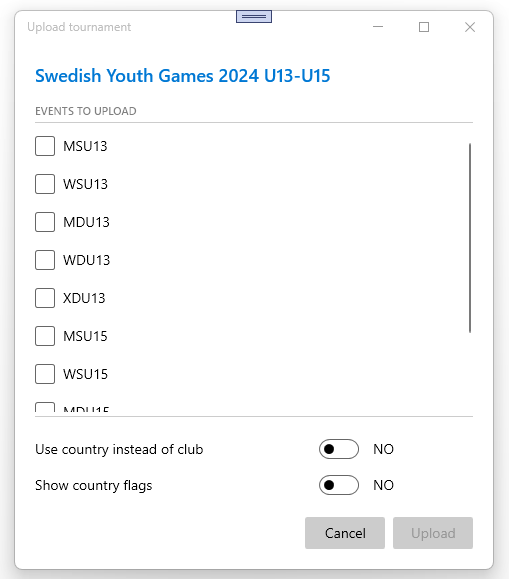509x579 pixels.
Task: Minimize the Upload tournament window
Action: [378, 27]
